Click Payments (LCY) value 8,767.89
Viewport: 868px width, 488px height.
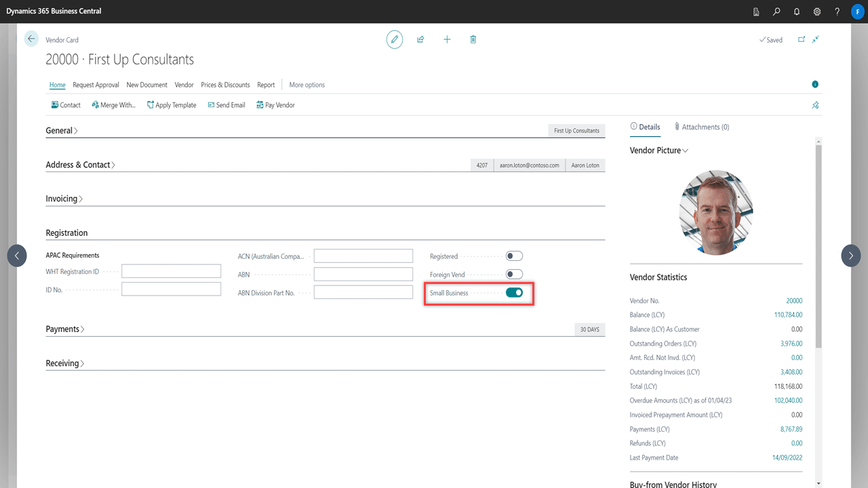tap(791, 429)
